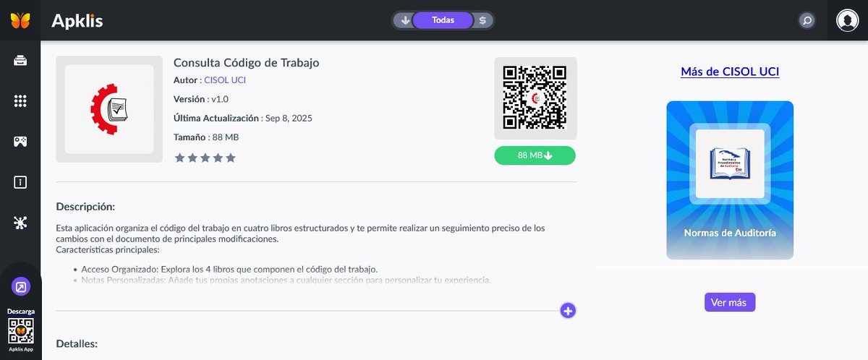Open the info square sidebar icon
This screenshot has height=360, width=868.
click(20, 182)
